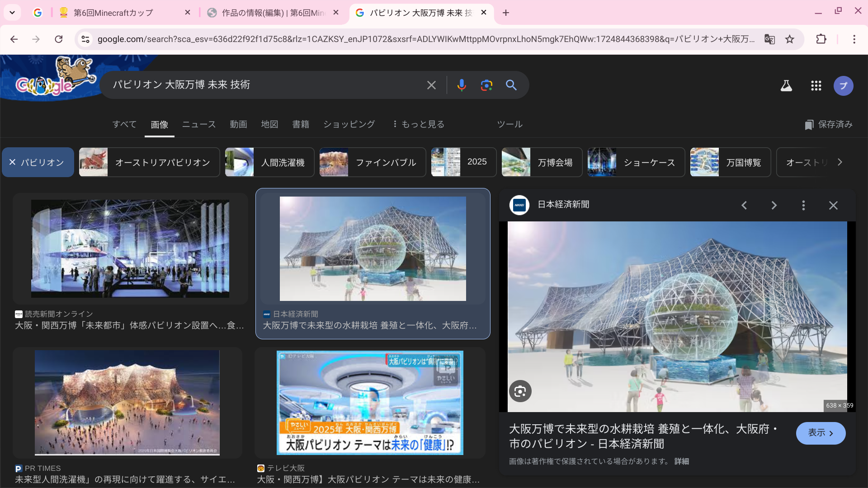Open 読売新聞オンライン result caption text

(130, 325)
